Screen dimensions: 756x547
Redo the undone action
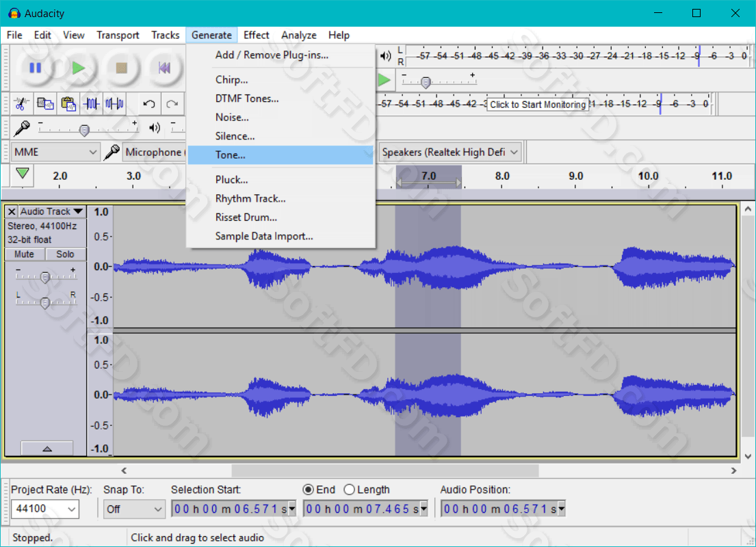[172, 104]
